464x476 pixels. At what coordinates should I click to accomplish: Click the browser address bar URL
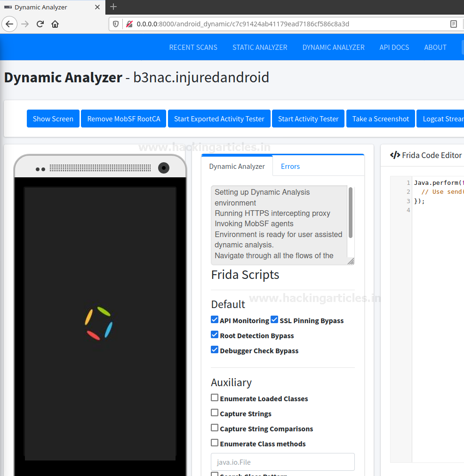[x=243, y=24]
